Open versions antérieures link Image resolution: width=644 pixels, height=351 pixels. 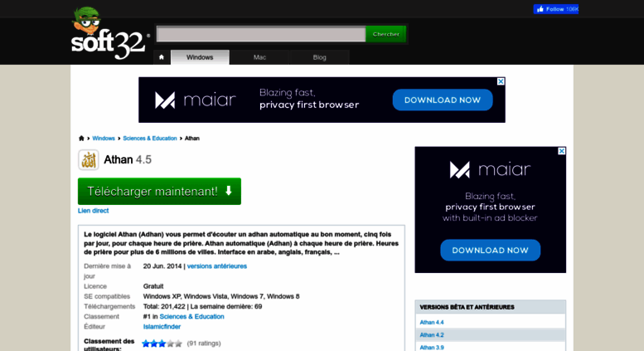coord(217,266)
